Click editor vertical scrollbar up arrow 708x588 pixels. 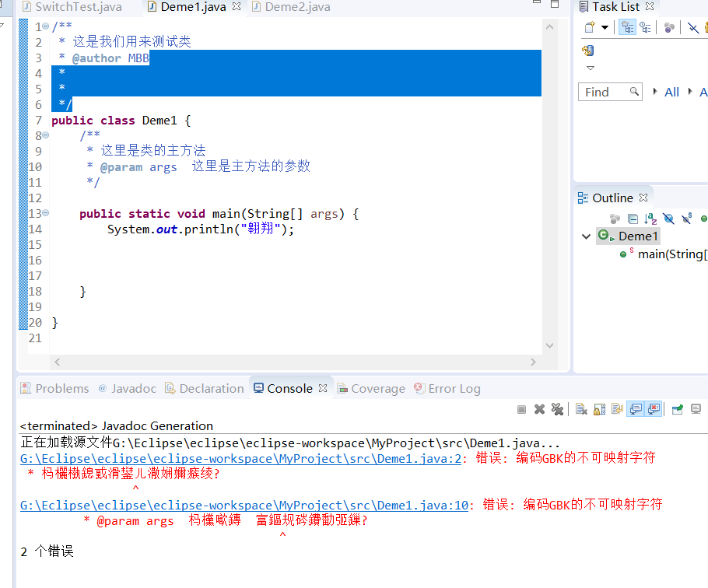(549, 27)
